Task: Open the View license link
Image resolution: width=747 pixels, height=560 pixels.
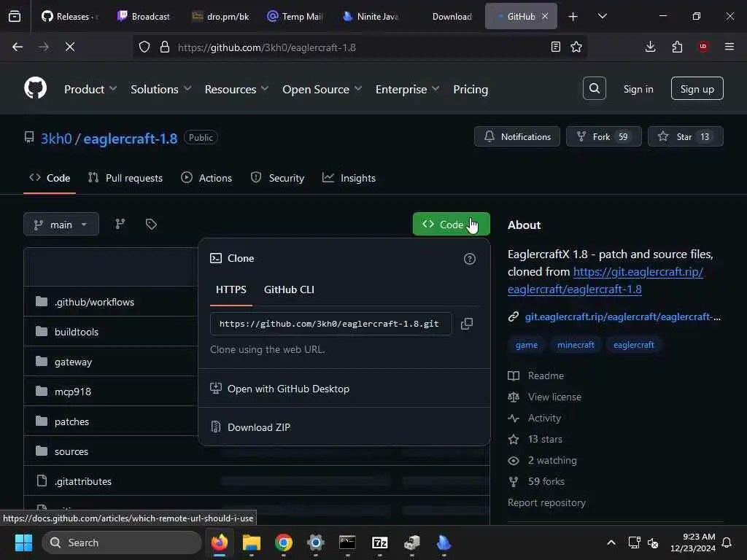Action: [554, 397]
